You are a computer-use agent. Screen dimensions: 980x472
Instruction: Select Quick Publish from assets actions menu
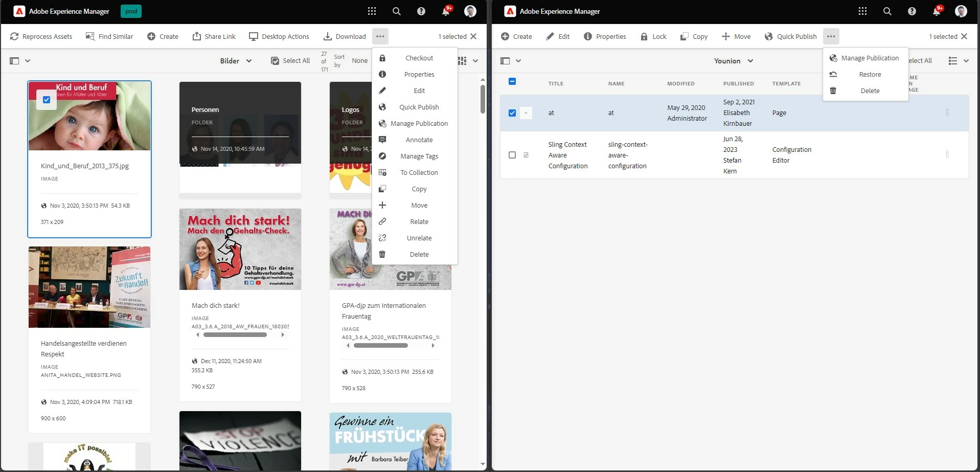pyautogui.click(x=415, y=107)
